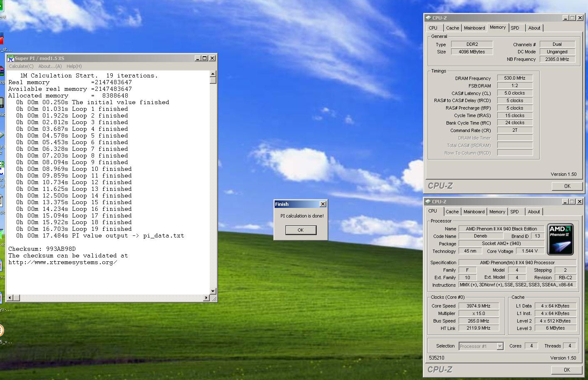Minimize the Super PI window
This screenshot has height=380, width=588.
(198, 58)
